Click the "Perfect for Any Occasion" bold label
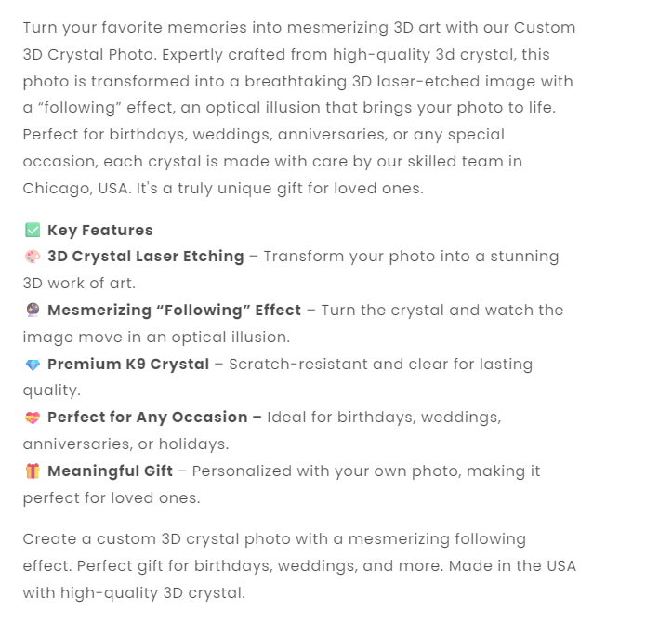This screenshot has width=672, height=623. (154, 418)
